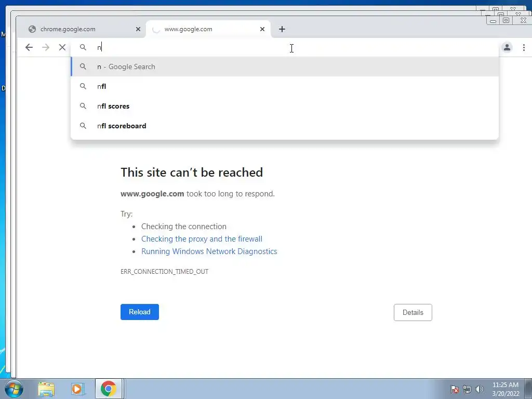Select the www.google.com tab
532x399 pixels.
(208, 29)
